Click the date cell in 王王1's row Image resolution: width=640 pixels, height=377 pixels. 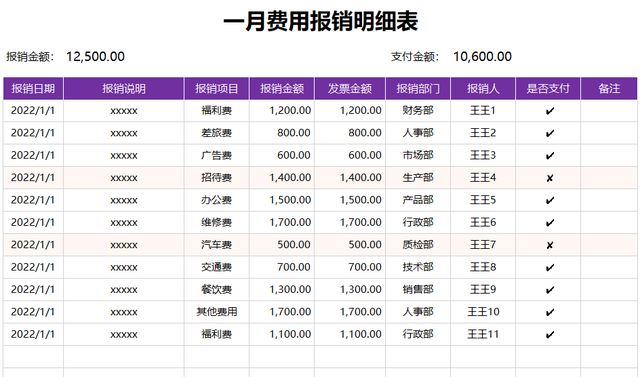click(33, 111)
